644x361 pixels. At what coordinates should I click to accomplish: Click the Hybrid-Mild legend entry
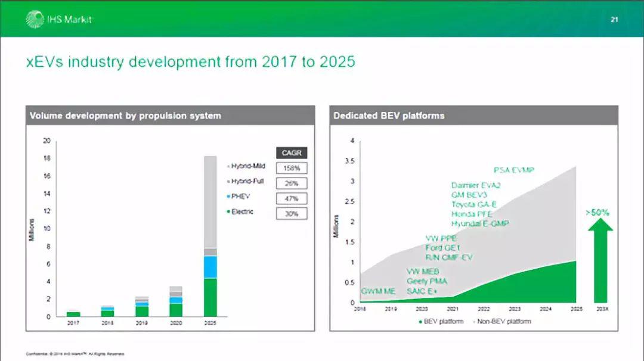pyautogui.click(x=247, y=167)
